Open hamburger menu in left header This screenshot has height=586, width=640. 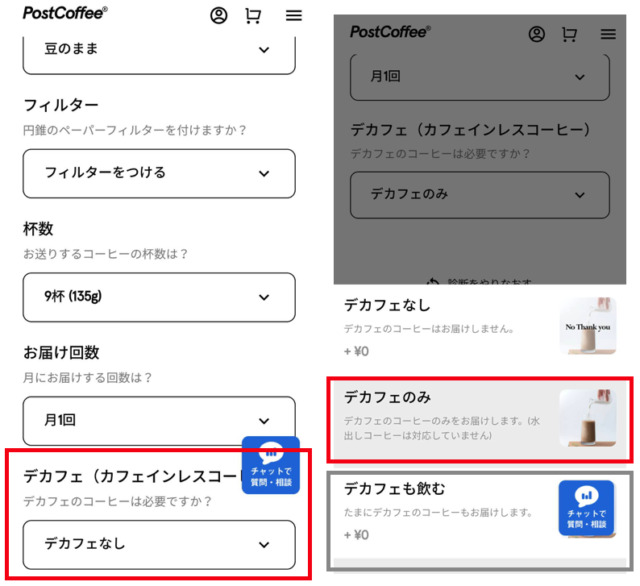293,16
